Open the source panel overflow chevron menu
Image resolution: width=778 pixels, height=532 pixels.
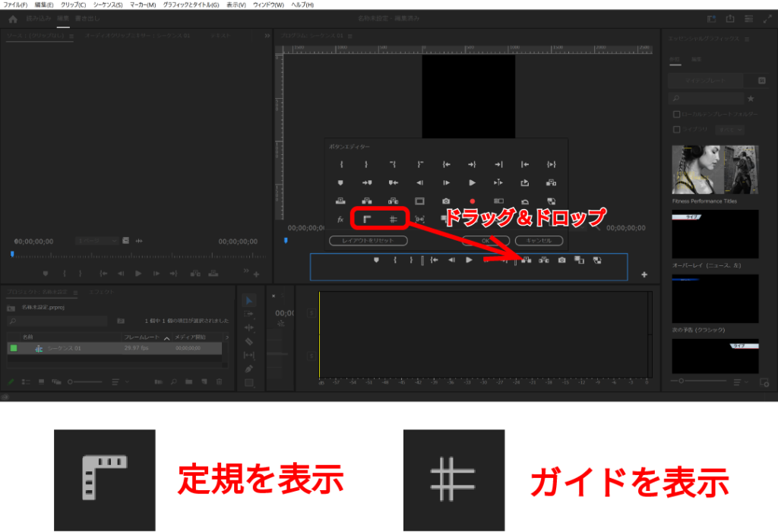click(x=267, y=36)
